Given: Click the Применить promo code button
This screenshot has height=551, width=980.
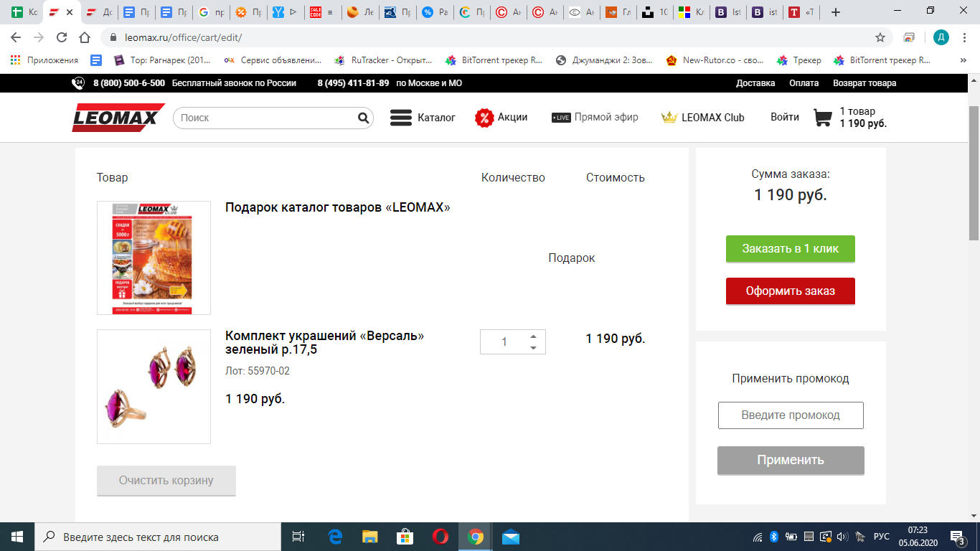Looking at the screenshot, I should [791, 460].
